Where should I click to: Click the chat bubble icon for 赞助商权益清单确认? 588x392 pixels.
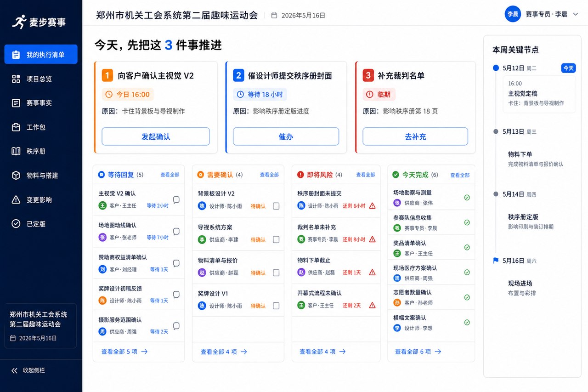pyautogui.click(x=176, y=263)
